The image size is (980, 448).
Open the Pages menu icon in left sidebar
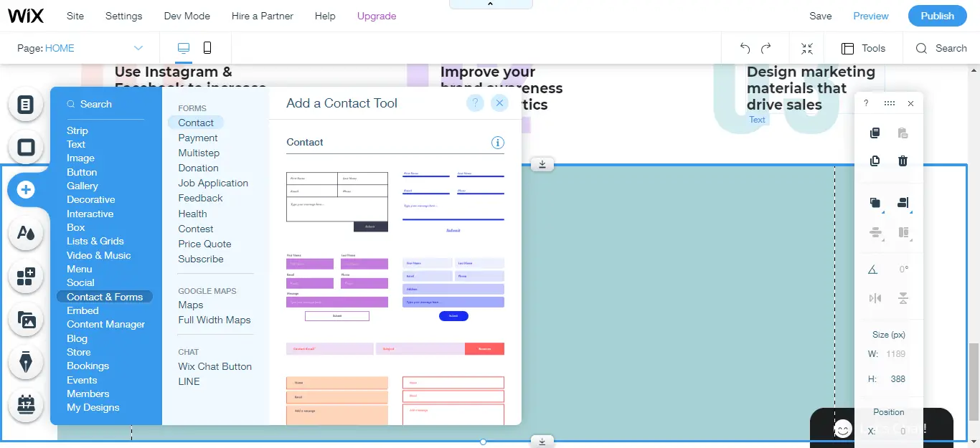26,105
